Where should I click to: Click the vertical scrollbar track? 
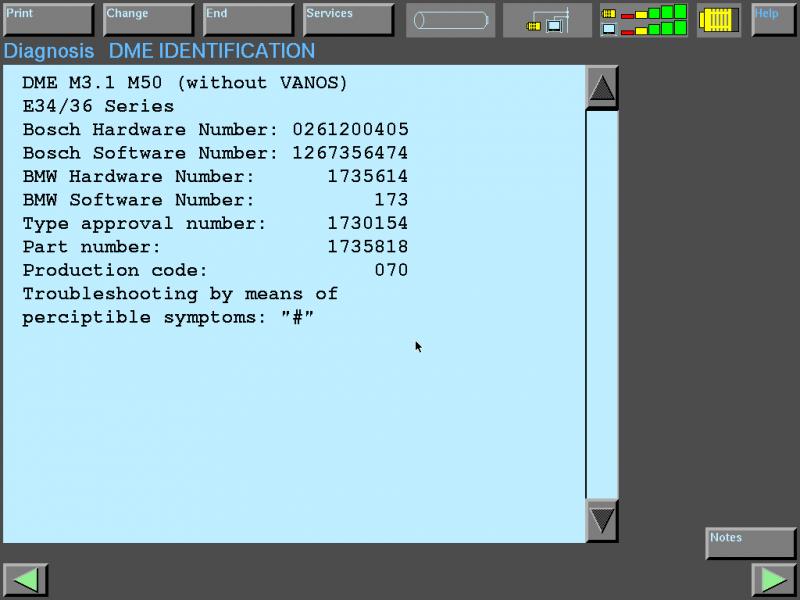601,300
